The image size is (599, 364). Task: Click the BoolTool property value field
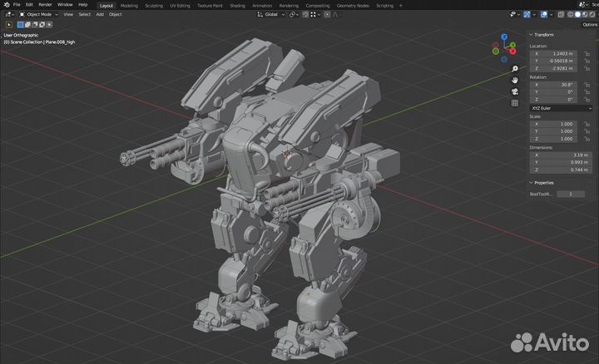point(571,194)
